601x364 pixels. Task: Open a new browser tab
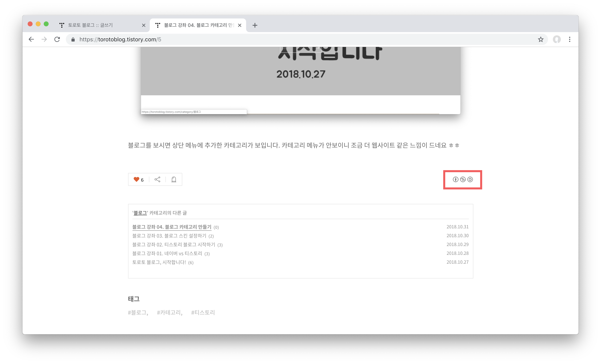pos(255,25)
